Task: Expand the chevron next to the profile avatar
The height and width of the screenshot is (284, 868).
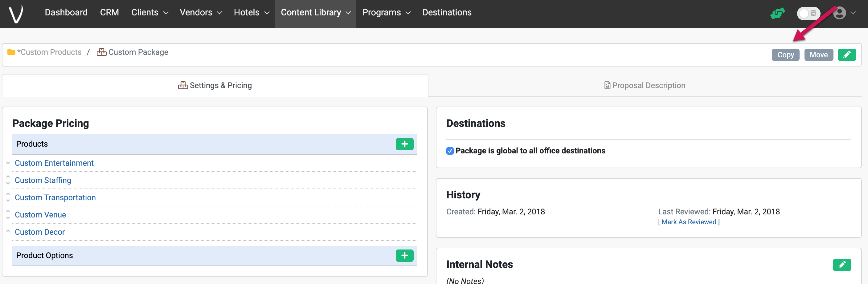Action: [853, 13]
